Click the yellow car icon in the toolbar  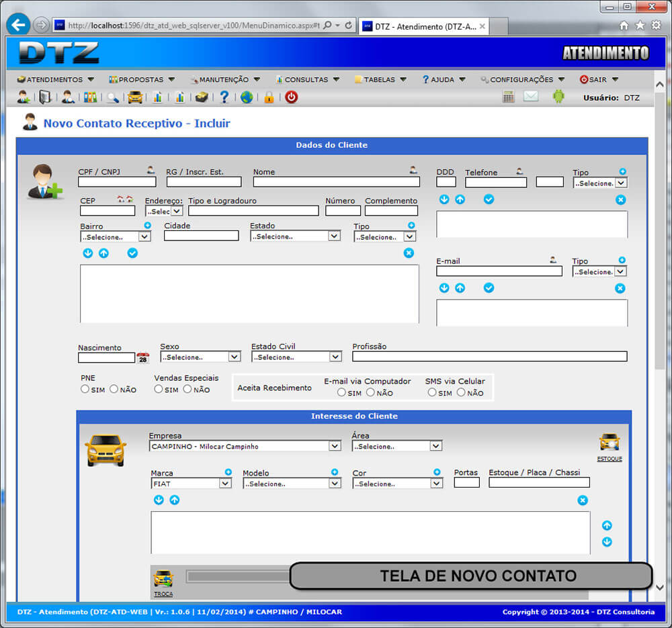tap(135, 97)
